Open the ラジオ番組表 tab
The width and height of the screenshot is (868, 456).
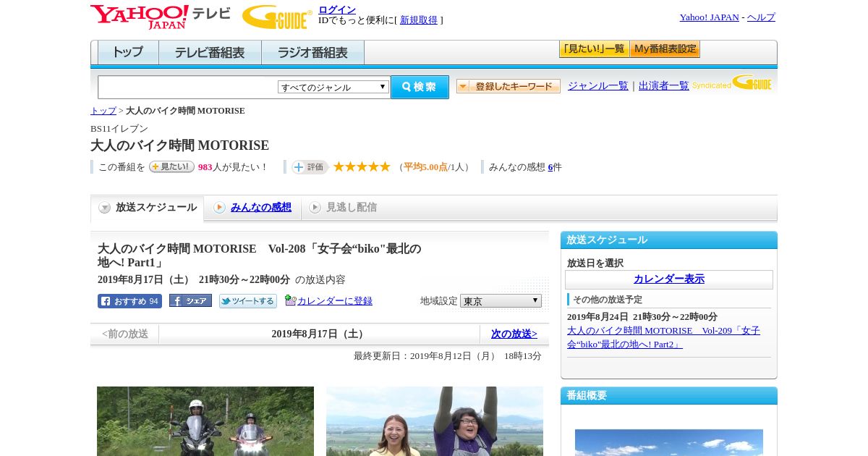(x=312, y=53)
